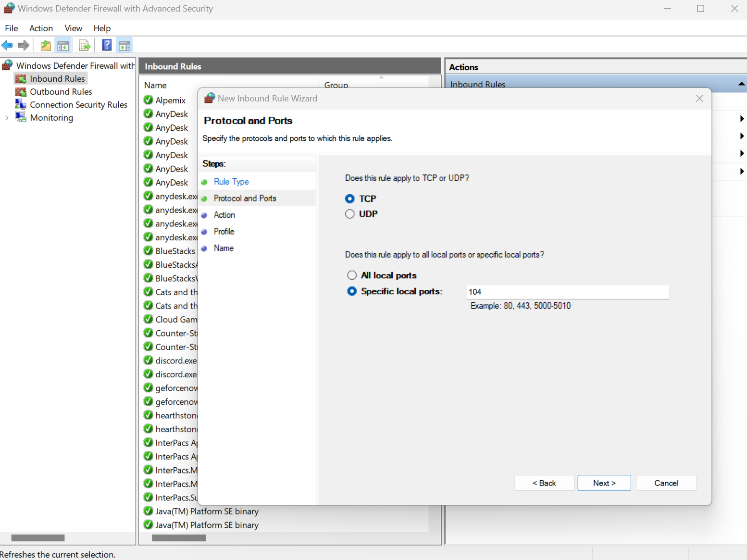Screen dimensions: 747x560
Task: Choose All local ports option
Action: click(352, 275)
